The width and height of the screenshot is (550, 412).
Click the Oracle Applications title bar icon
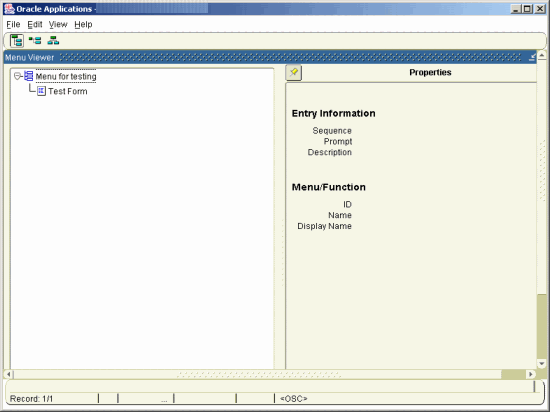coord(9,9)
